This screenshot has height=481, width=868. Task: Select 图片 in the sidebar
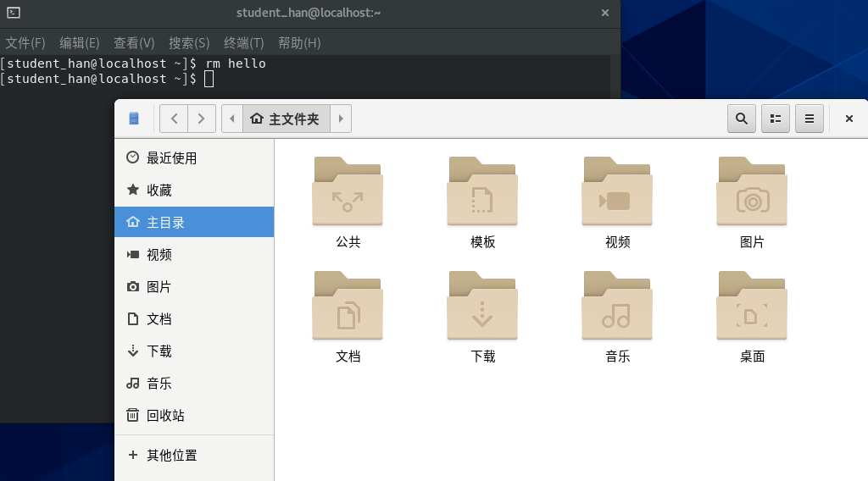click(194, 286)
